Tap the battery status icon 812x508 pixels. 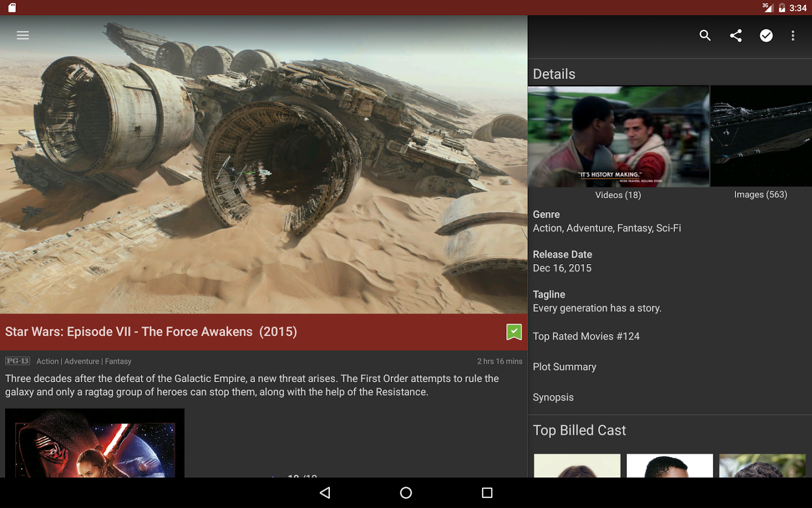click(x=782, y=8)
